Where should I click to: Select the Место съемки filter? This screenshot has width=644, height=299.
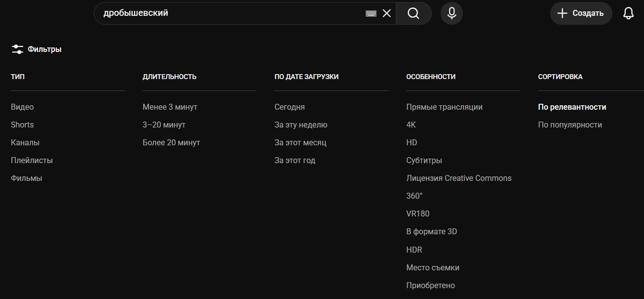pyautogui.click(x=433, y=267)
